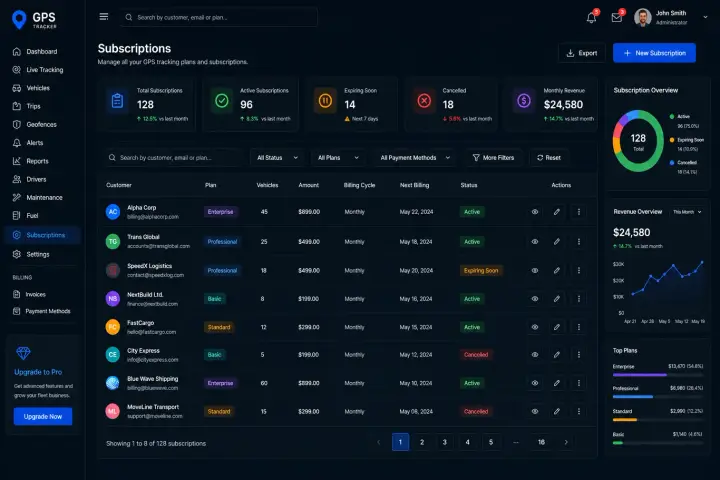Viewport: 720px width, 480px height.
Task: Click the Monthly Revenue dollar icon
Action: click(x=524, y=100)
